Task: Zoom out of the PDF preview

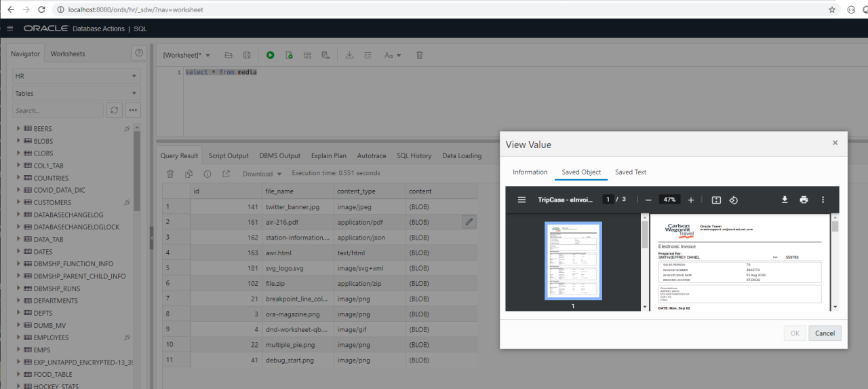Action: 648,200
